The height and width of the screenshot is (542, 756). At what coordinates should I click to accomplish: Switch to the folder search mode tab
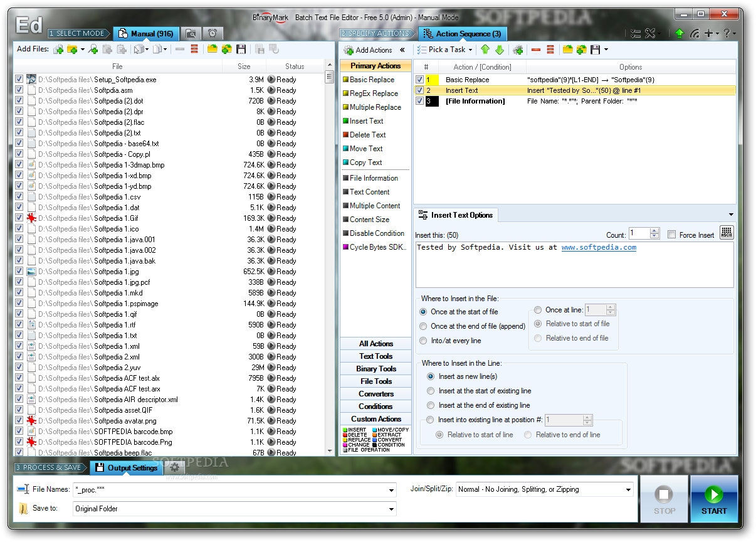(x=191, y=33)
